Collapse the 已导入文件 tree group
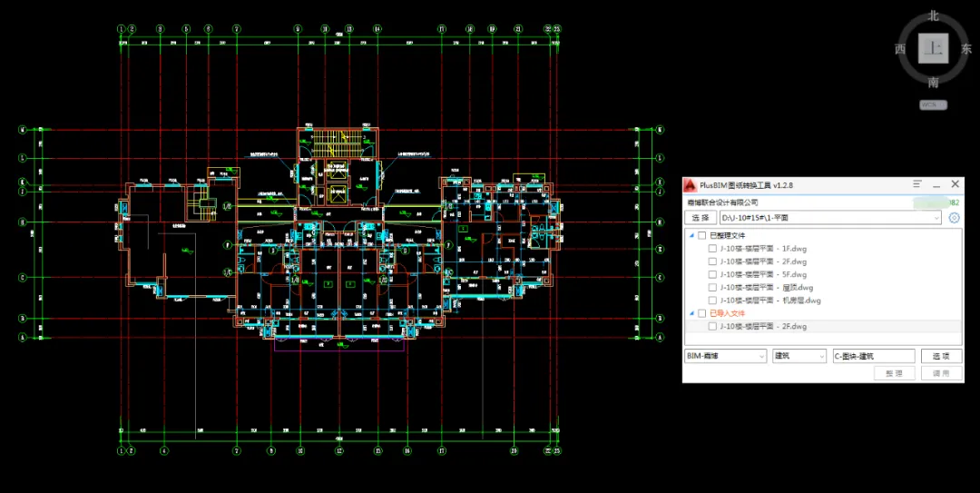The height and width of the screenshot is (493, 980). [x=691, y=313]
